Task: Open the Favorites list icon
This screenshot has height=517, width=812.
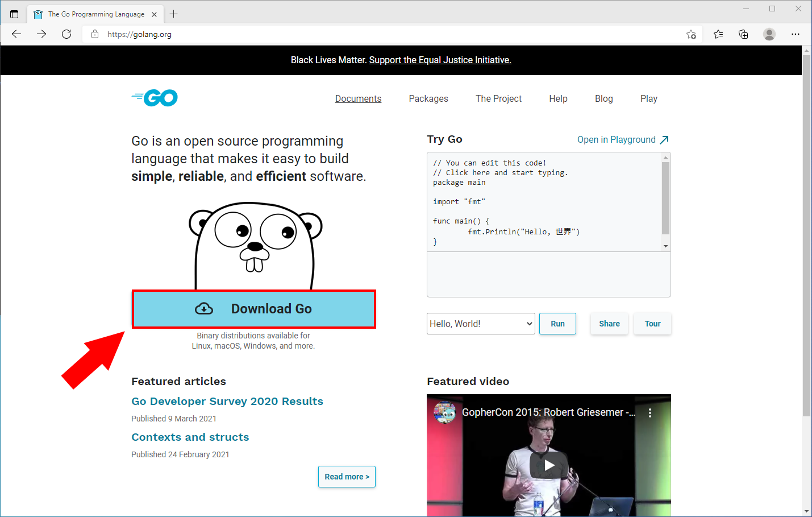Action: [718, 34]
